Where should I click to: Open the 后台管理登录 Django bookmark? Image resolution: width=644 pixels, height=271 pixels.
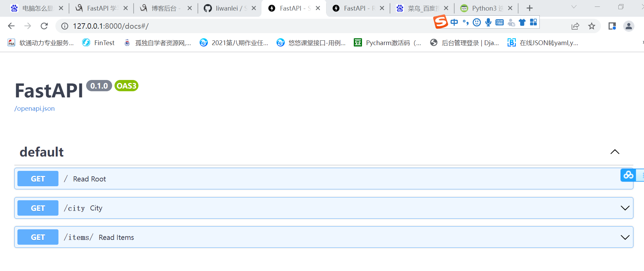point(465,43)
